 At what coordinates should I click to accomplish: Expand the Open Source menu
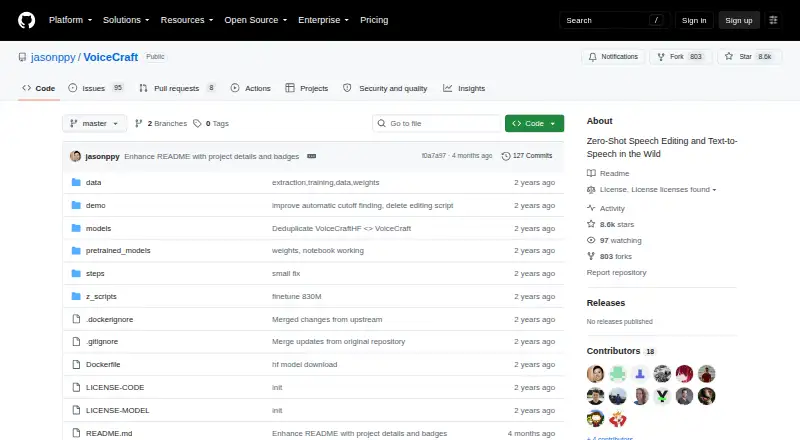[256, 20]
